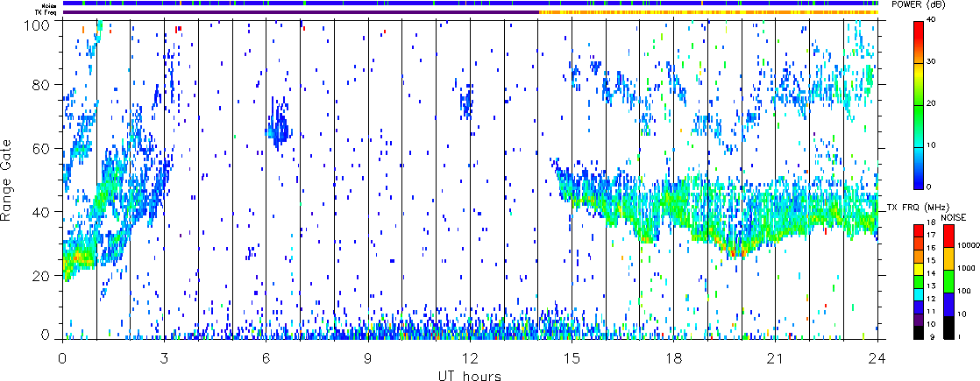The image size is (980, 381).
Task: Click the 'Range Gate' y-axis title
Action: click(8, 182)
